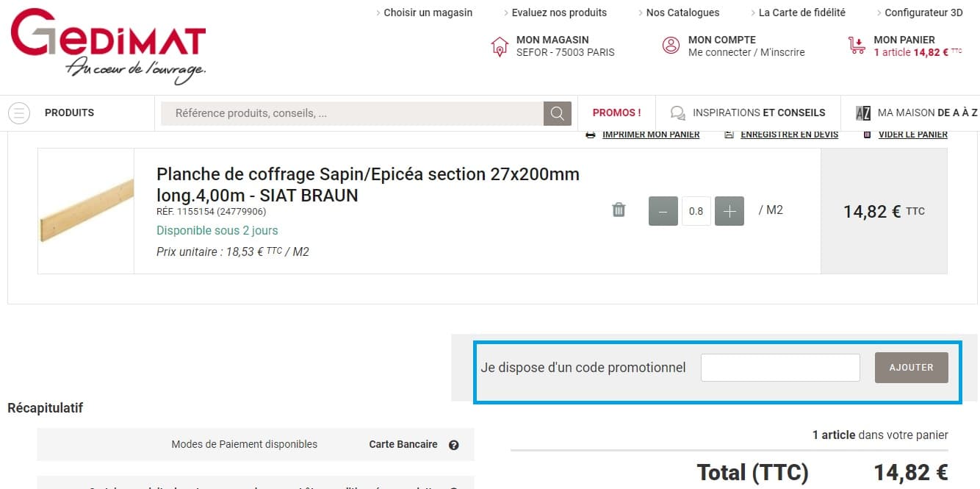980x489 pixels.
Task: Click the Ajouter promo code button
Action: point(912,368)
